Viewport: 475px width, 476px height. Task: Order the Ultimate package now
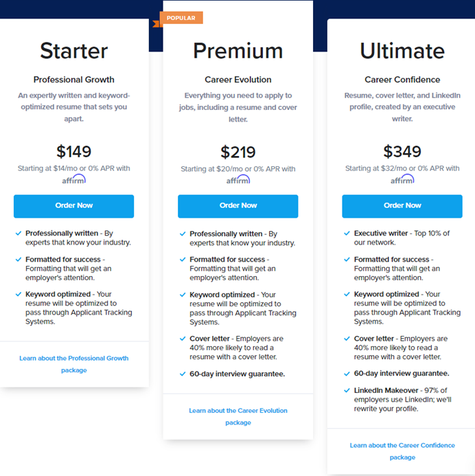(402, 206)
